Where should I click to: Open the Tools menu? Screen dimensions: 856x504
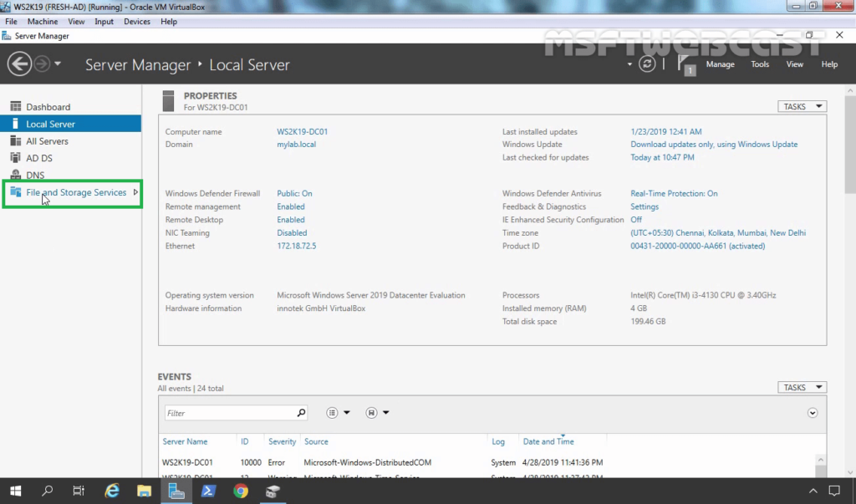759,64
